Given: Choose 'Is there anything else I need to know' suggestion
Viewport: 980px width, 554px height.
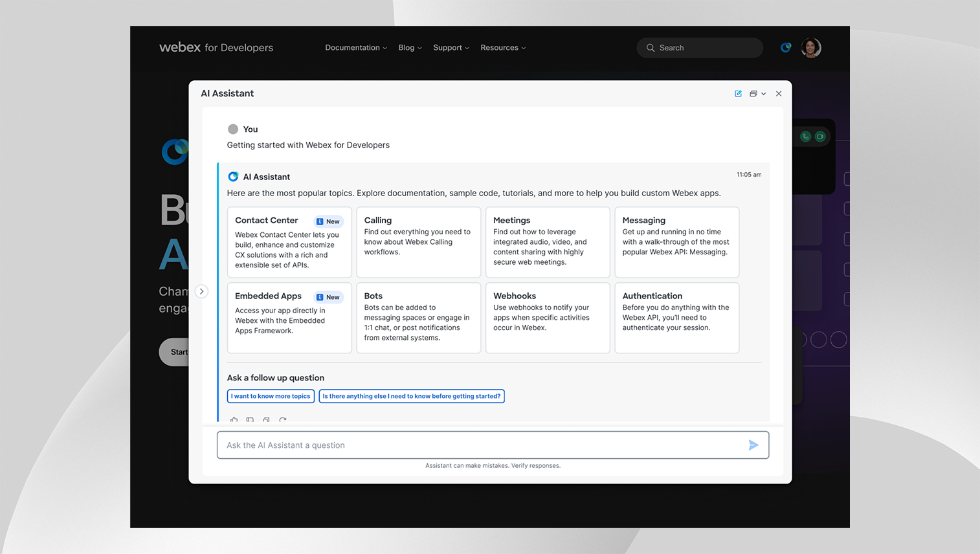Looking at the screenshot, I should click(x=412, y=396).
